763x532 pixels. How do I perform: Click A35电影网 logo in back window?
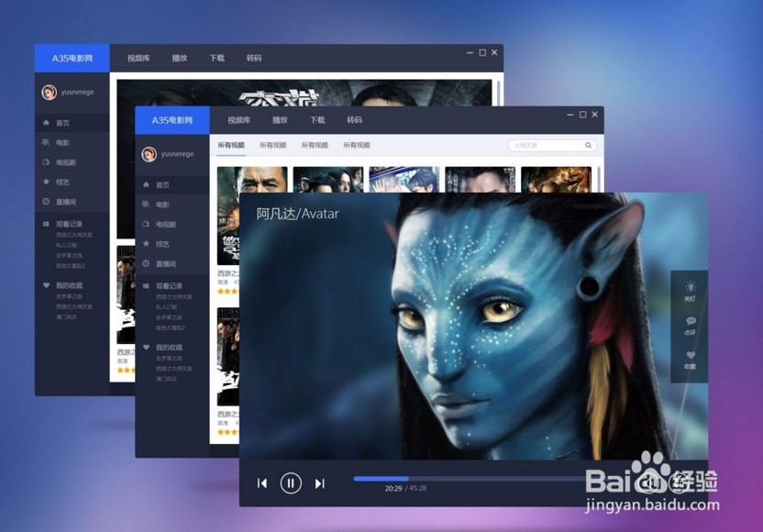click(72, 59)
